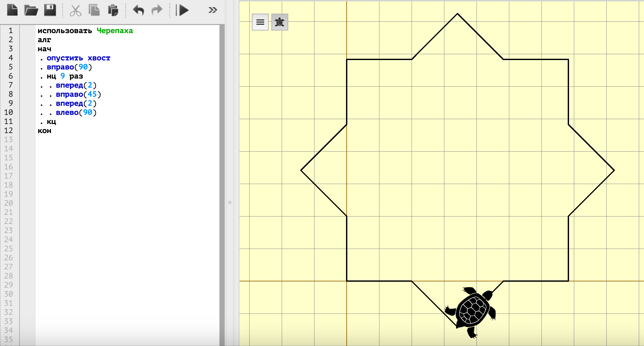Viewport: 644px width, 346px height.
Task: Create a new file with the blank page icon
Action: tap(12, 10)
